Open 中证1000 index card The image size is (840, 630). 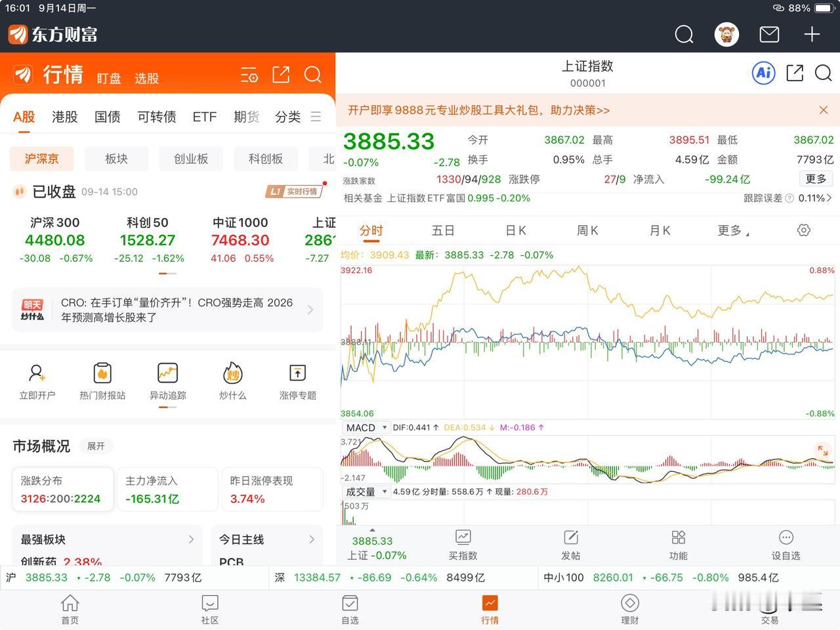pyautogui.click(x=241, y=240)
